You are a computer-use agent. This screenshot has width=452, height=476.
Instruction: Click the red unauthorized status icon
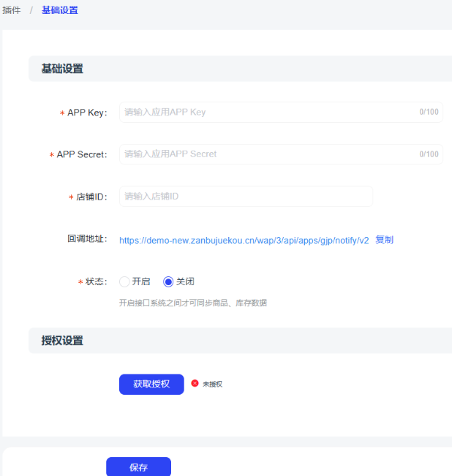pos(195,383)
